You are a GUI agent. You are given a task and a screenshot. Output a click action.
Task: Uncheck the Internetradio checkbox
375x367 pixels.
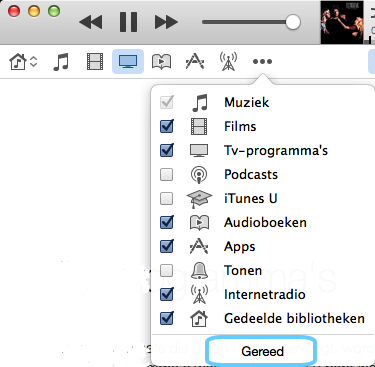167,294
